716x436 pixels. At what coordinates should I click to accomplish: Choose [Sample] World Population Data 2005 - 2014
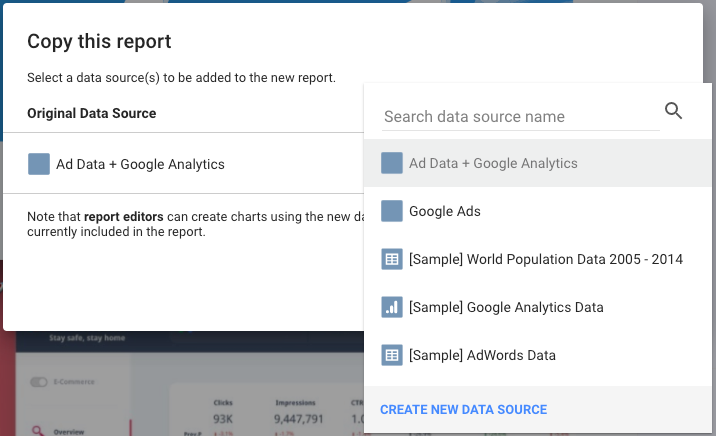tap(545, 259)
